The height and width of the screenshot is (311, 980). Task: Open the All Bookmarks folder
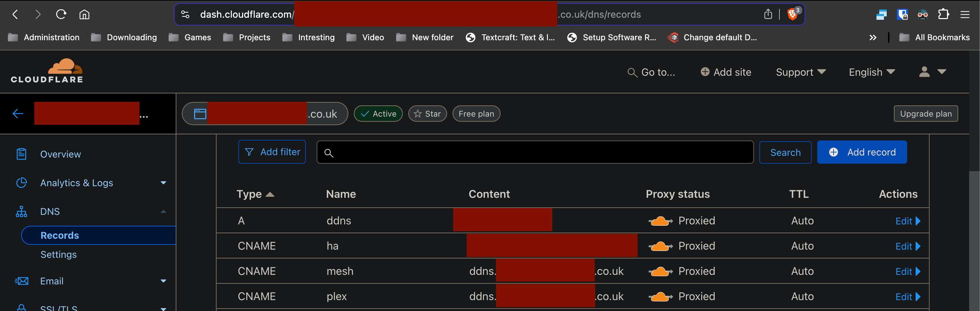pyautogui.click(x=934, y=38)
